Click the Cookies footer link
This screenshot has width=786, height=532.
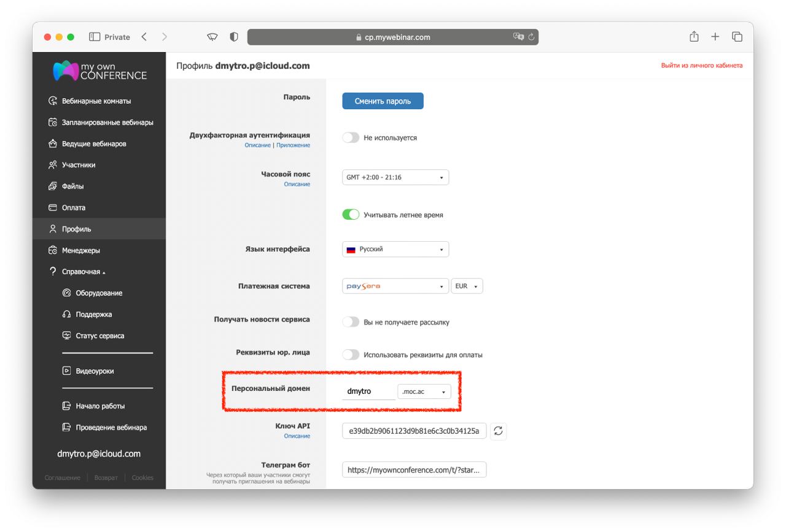click(142, 478)
